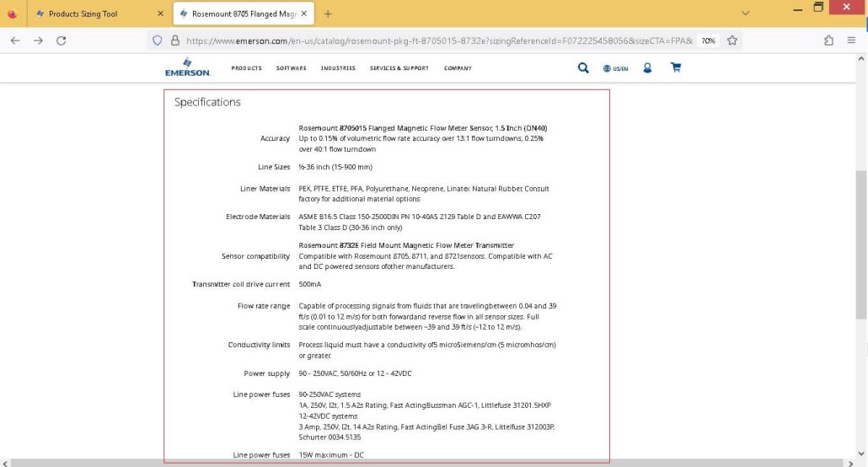Open the Firefox View icon

(x=12, y=13)
